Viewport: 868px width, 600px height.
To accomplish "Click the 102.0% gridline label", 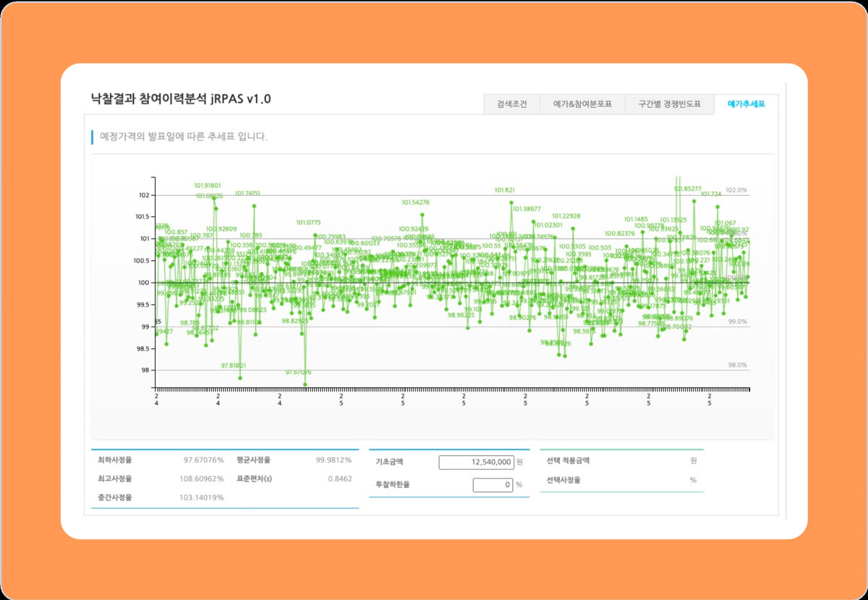I will coord(737,190).
